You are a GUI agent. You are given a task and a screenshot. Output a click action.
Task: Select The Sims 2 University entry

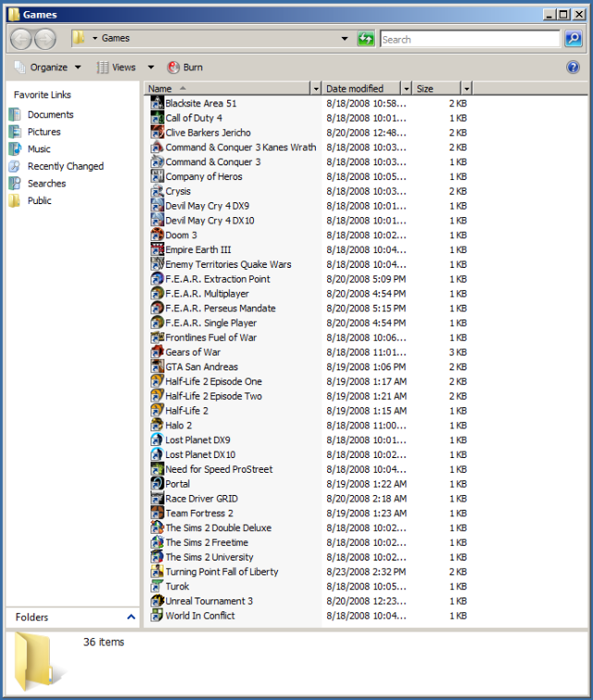click(209, 557)
